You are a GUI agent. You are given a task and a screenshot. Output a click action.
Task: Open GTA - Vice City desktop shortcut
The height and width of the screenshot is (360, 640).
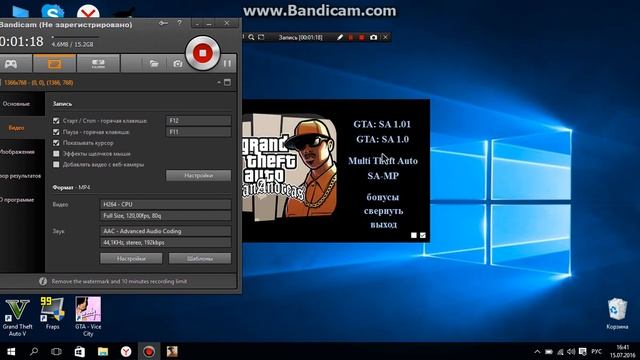(88, 317)
